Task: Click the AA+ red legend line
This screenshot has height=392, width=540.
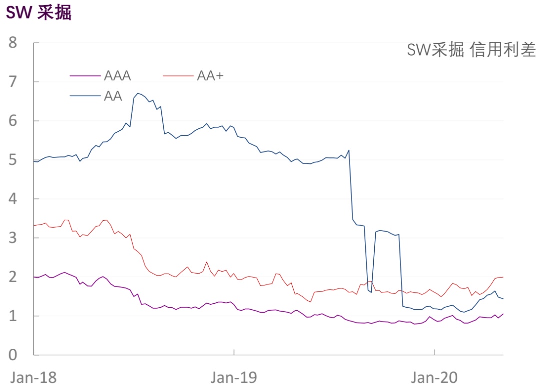Action: (178, 75)
